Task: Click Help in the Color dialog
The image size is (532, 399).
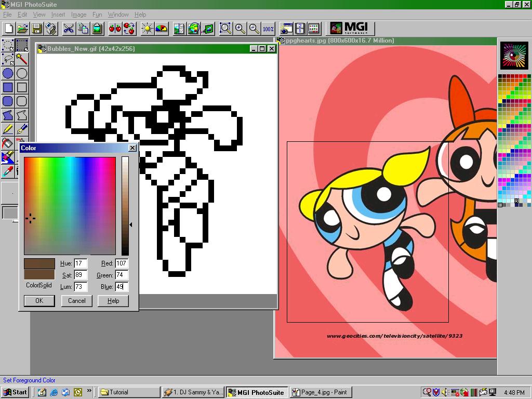Action: click(x=113, y=301)
